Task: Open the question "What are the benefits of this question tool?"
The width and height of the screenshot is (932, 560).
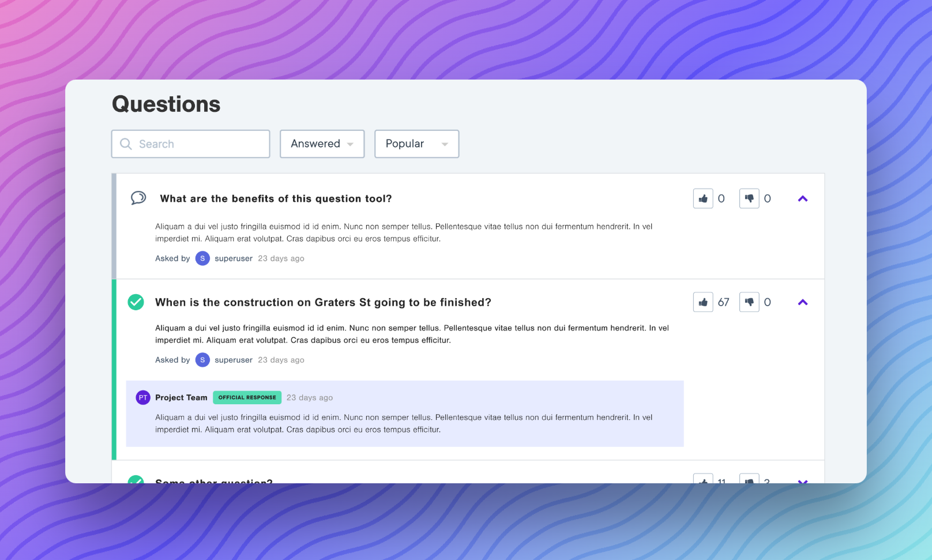Action: (x=276, y=198)
